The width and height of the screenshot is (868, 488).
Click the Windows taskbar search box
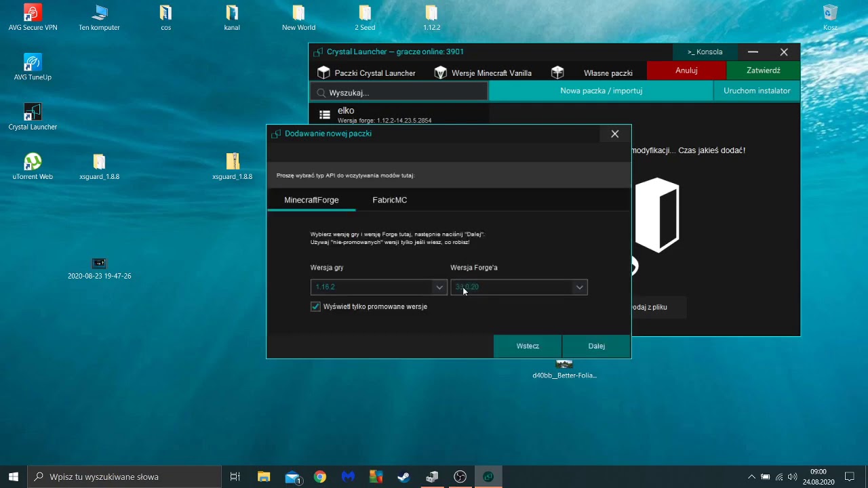124,476
